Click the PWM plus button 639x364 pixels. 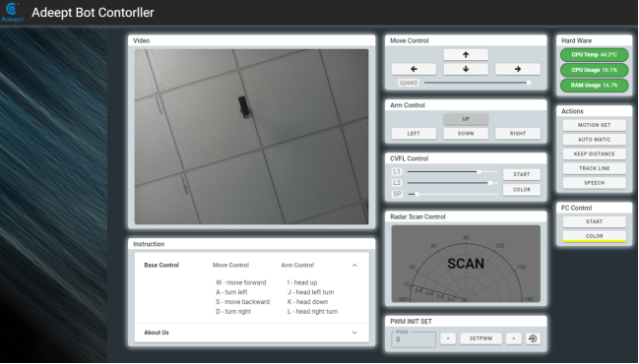click(x=514, y=338)
